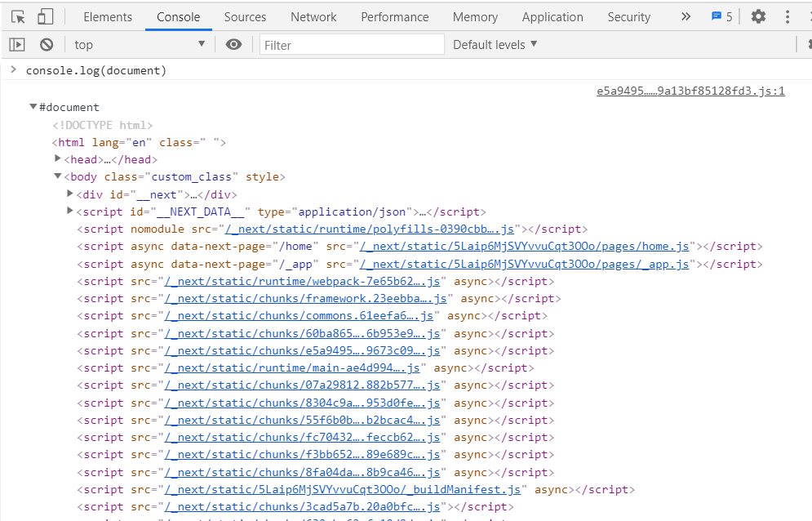Open the Sources tab
The image size is (812, 521).
click(245, 17)
